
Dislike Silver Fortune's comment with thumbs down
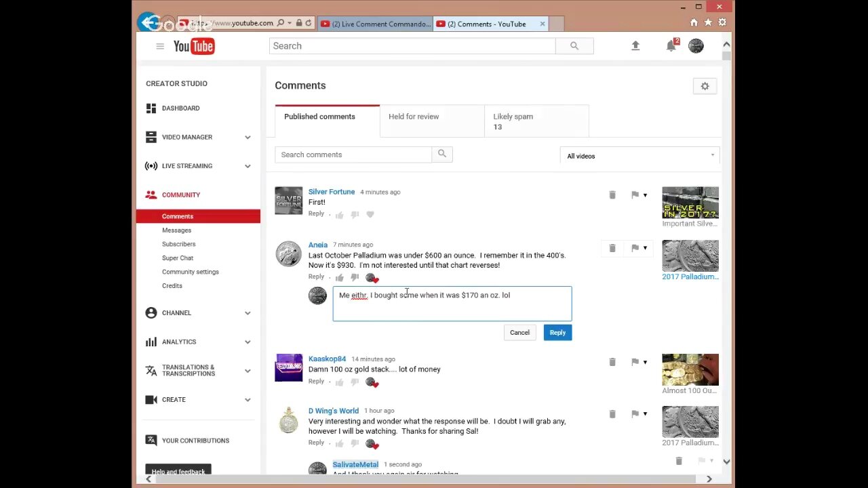pos(355,215)
